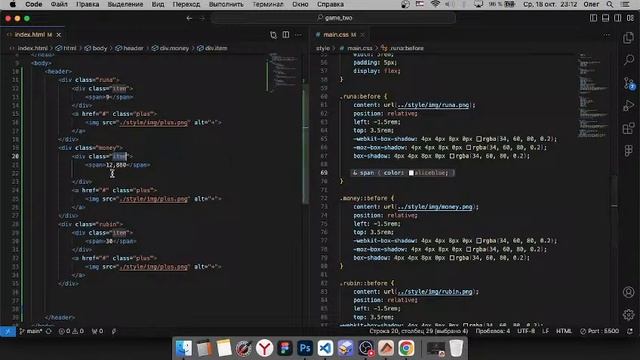The width and height of the screenshot is (640, 360).
Task: Launch Yandex Browser from the Dock
Action: coord(264,348)
